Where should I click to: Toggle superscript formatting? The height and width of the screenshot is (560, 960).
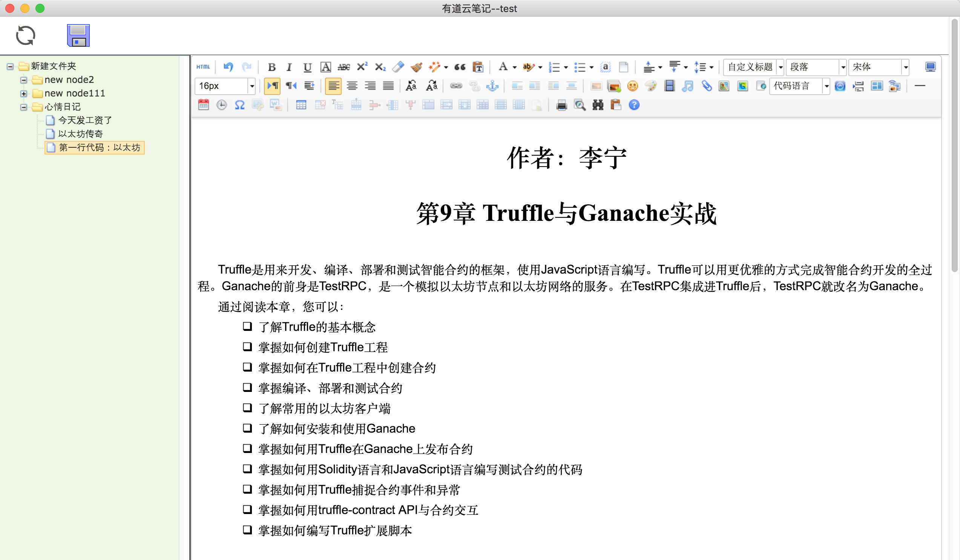pyautogui.click(x=362, y=67)
